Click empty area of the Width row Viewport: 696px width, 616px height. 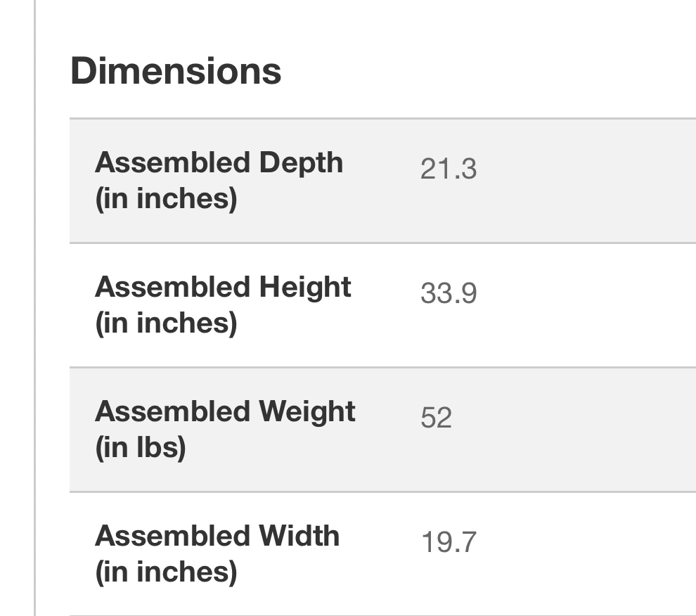pos(586,554)
